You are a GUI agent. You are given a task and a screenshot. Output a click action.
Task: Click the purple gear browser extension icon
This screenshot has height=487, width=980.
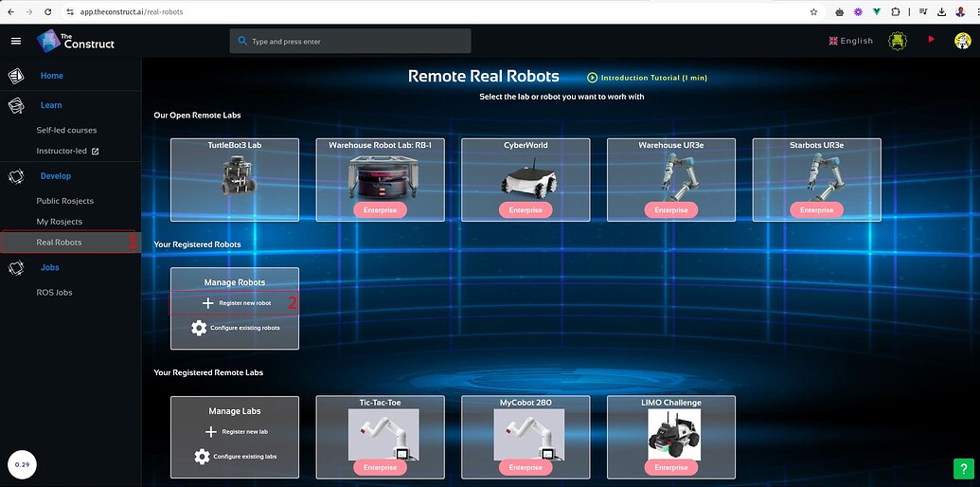pyautogui.click(x=859, y=12)
